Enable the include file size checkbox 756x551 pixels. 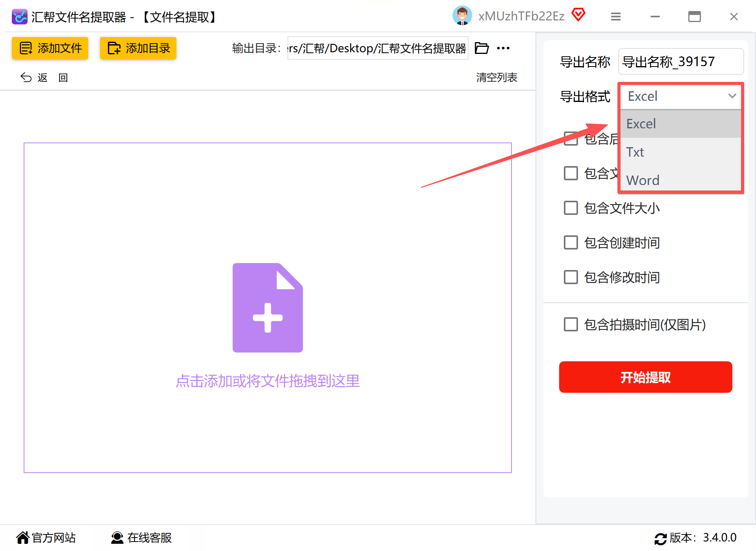(x=571, y=208)
